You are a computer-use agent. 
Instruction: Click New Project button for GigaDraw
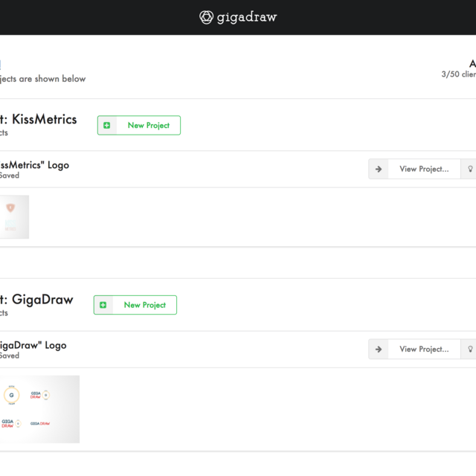135,305
